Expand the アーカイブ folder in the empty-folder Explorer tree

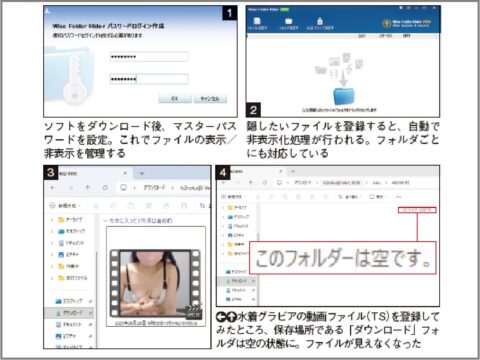tap(223, 207)
